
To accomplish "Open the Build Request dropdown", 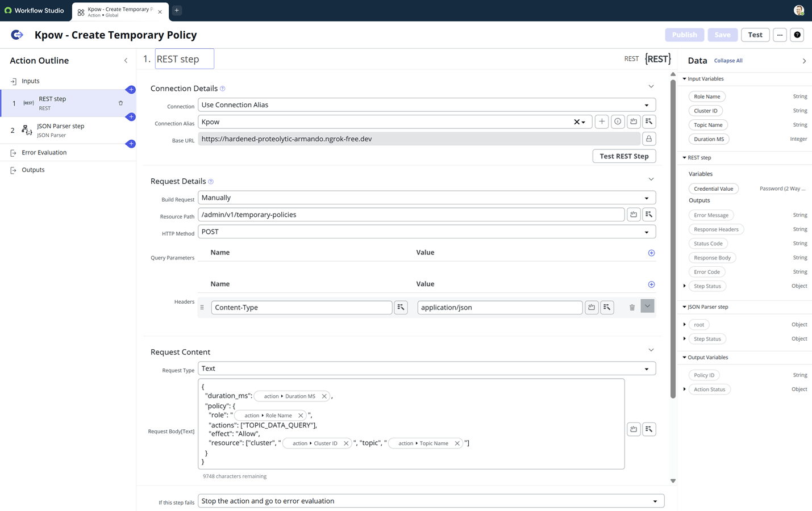I will tap(427, 198).
